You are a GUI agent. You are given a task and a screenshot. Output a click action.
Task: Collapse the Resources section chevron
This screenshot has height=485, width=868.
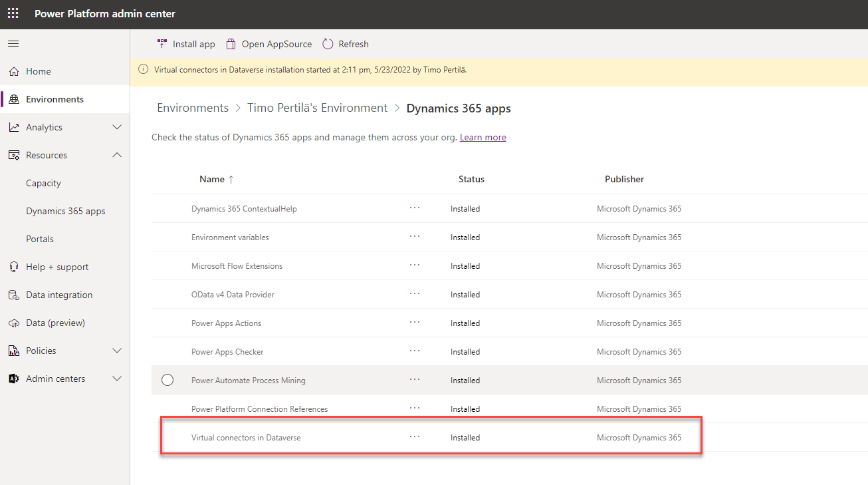[x=117, y=155]
